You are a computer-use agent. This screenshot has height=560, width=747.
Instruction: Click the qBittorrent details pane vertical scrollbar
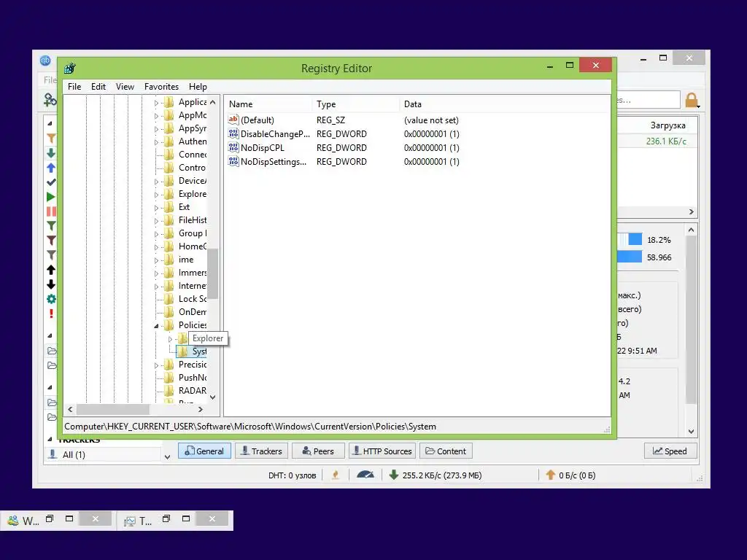(x=691, y=320)
